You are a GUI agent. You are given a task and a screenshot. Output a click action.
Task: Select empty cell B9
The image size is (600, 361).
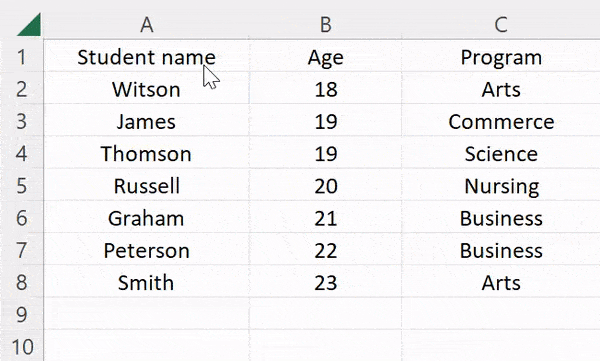pyautogui.click(x=326, y=315)
